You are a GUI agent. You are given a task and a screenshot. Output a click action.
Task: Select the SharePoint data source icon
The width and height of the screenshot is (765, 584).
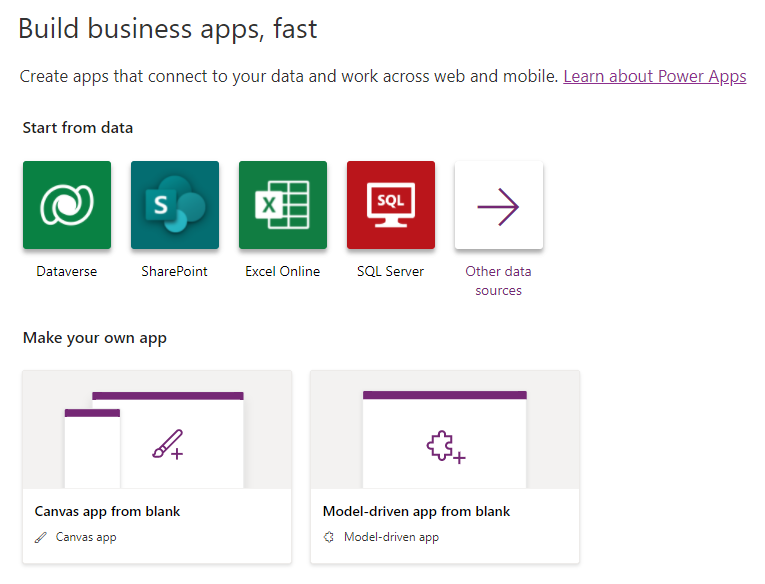[175, 205]
